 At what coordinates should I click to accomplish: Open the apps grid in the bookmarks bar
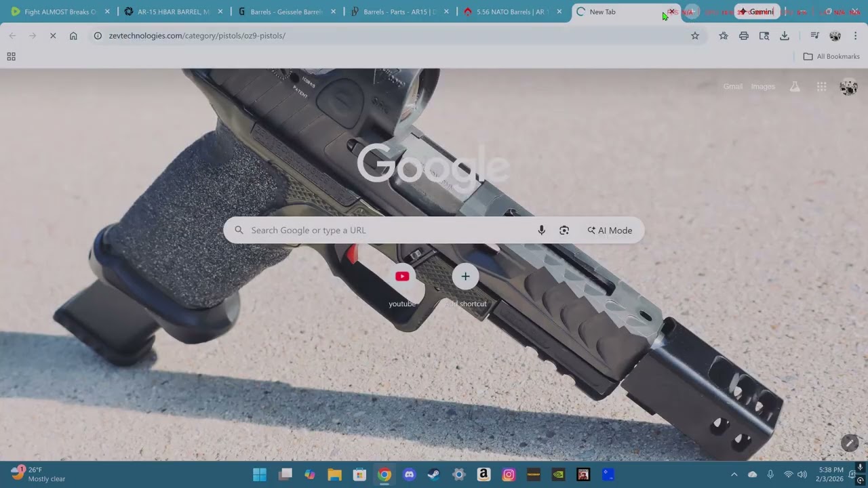(11, 57)
